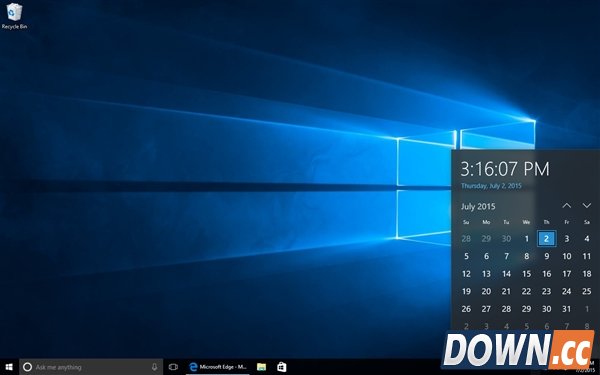Select the 30 in the July 26 row

pyautogui.click(x=546, y=309)
